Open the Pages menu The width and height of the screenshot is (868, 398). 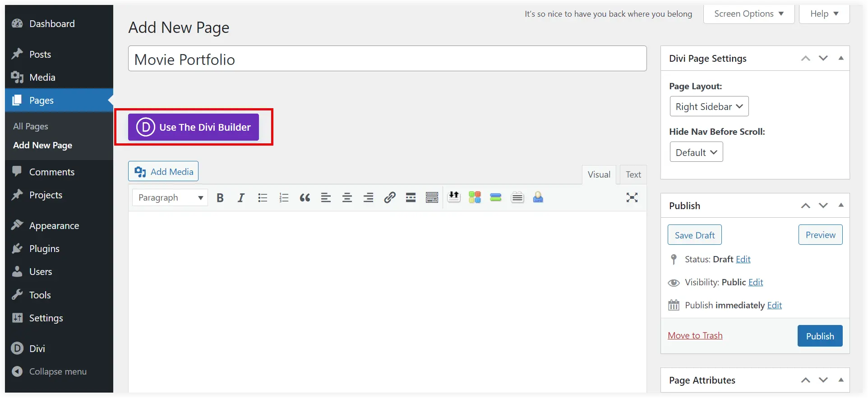point(59,101)
